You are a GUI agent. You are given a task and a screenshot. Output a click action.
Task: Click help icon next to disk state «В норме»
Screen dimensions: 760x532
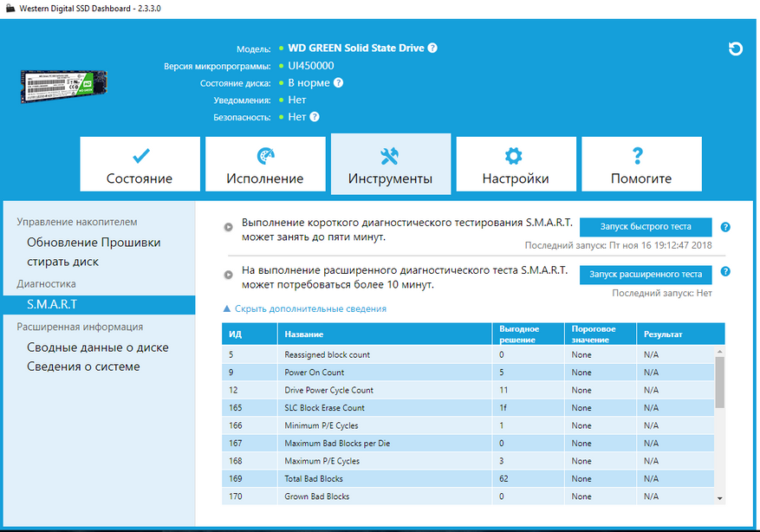point(338,83)
